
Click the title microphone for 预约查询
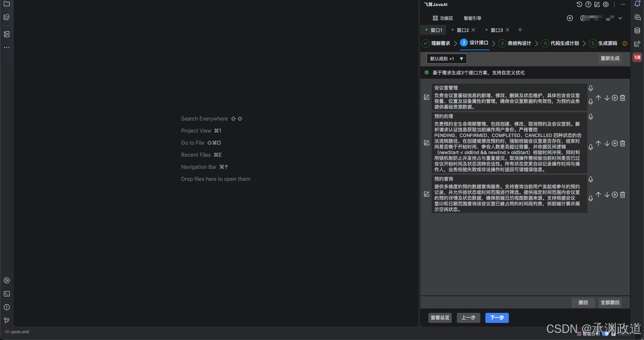[591, 180]
